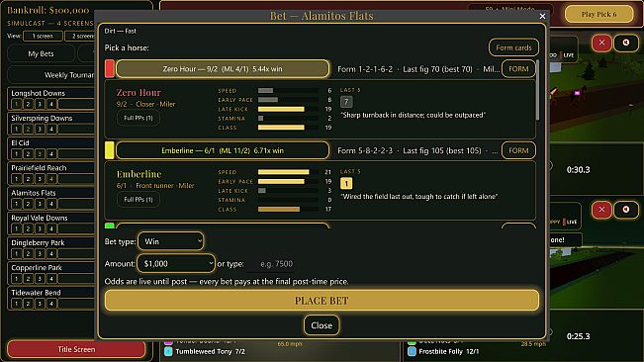
Task: Click Zero Hour's last-race finish badge 7
Action: pyautogui.click(x=346, y=101)
